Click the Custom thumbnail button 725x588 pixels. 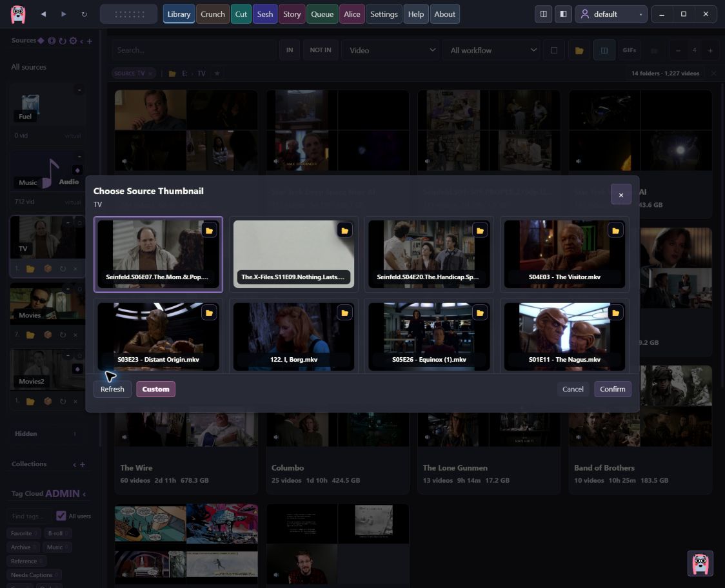coord(156,389)
